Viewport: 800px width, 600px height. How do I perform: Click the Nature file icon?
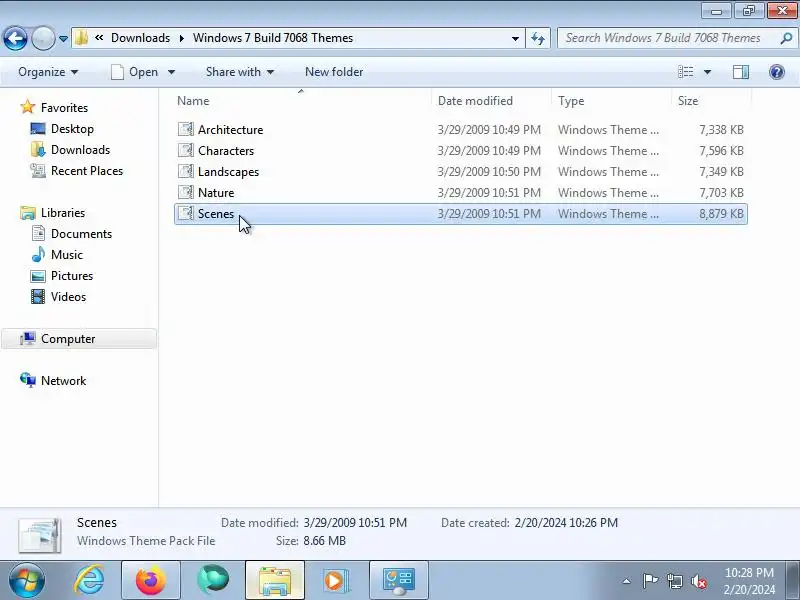click(186, 192)
